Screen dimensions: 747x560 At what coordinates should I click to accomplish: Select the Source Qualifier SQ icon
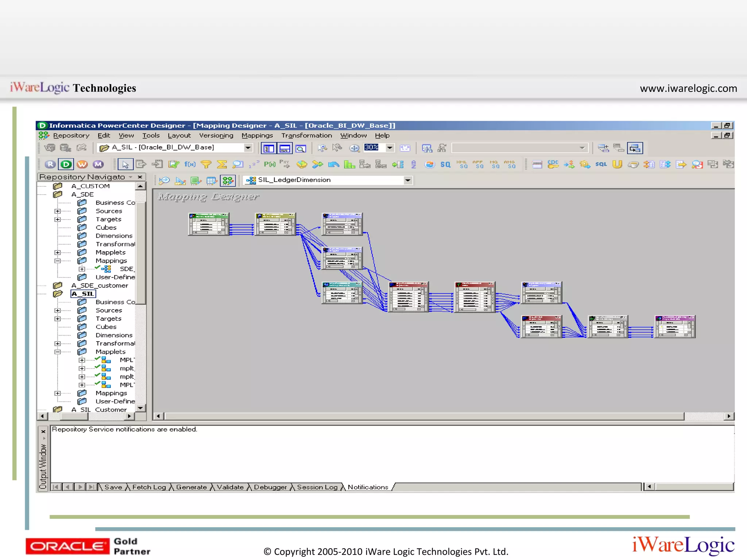[x=445, y=164]
